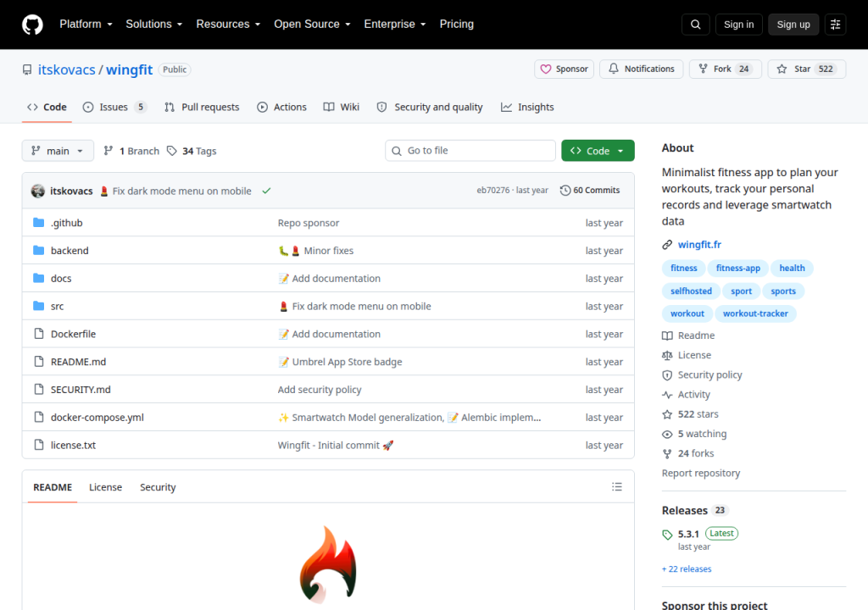The height and width of the screenshot is (610, 868).
Task: Open the docs folder
Action: click(61, 279)
